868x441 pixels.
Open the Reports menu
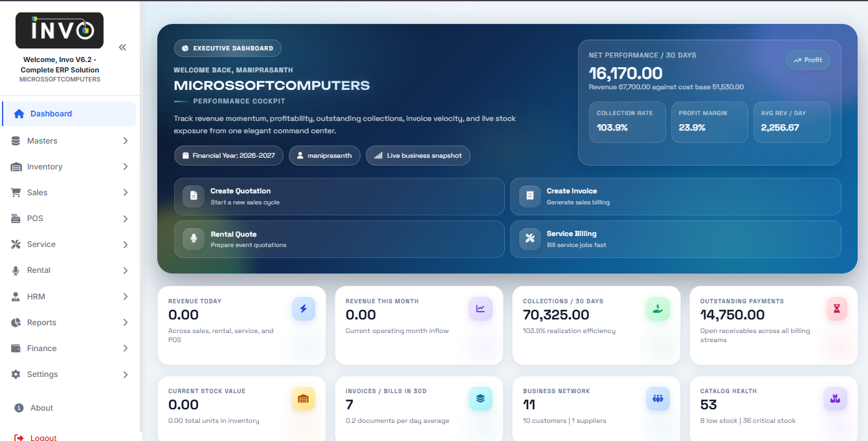[69, 323]
